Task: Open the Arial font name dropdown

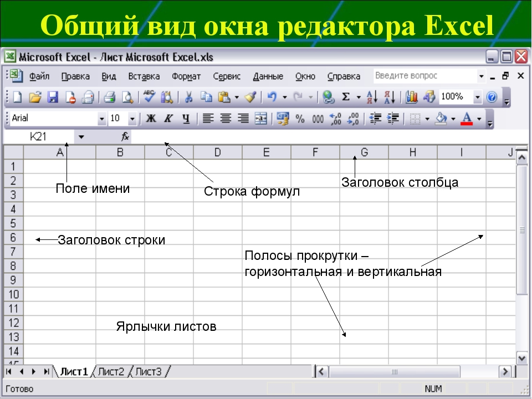Action: coord(101,119)
